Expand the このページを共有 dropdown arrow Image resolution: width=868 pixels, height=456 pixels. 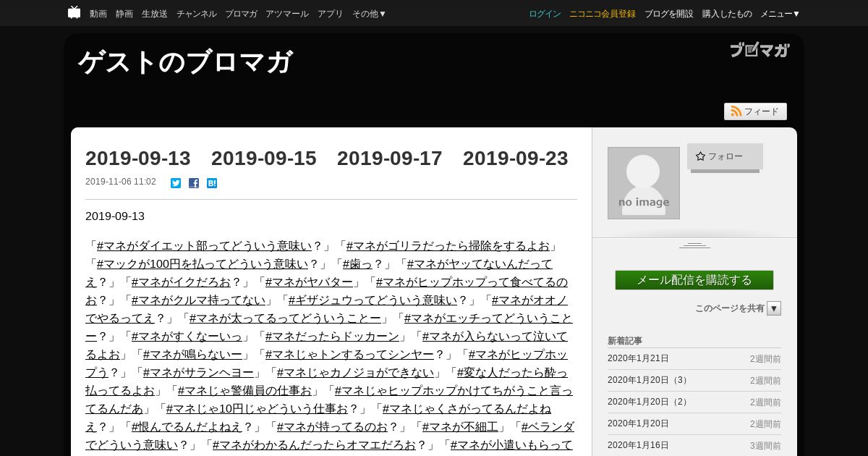pyautogui.click(x=774, y=308)
